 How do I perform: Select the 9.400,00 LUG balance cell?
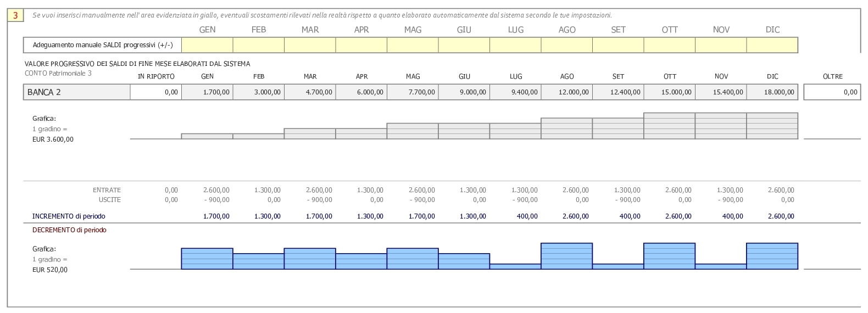tap(515, 92)
